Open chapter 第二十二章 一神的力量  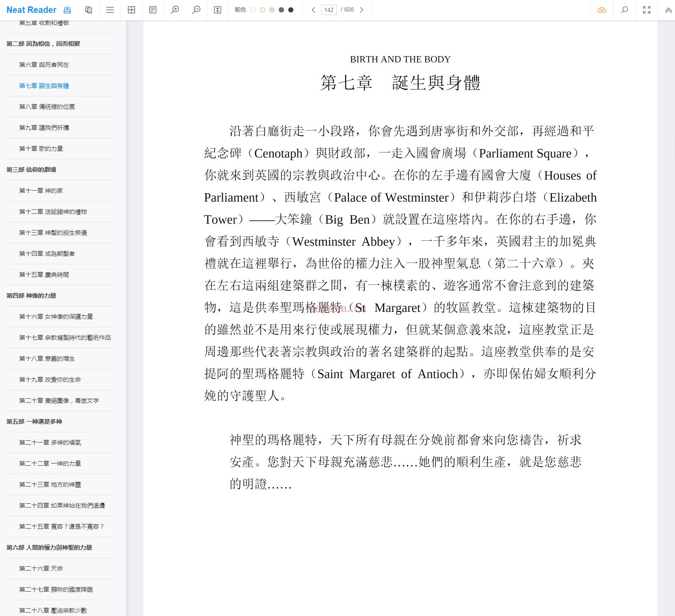50,463
